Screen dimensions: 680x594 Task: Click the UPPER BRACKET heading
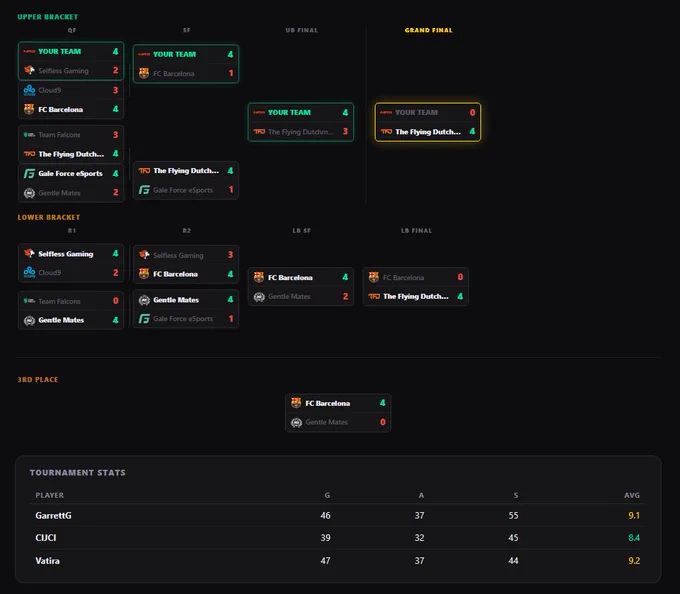pyautogui.click(x=48, y=17)
